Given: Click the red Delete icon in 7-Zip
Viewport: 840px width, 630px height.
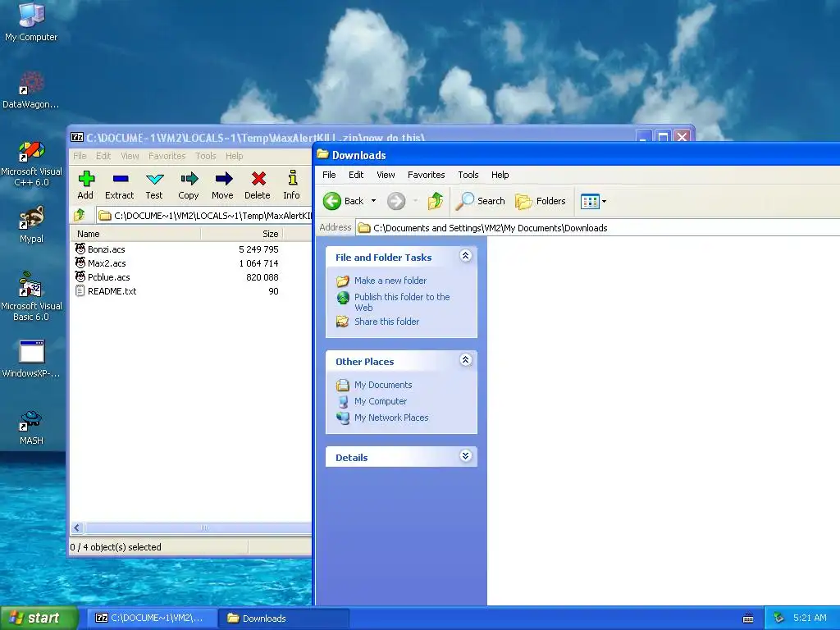Looking at the screenshot, I should point(258,185).
